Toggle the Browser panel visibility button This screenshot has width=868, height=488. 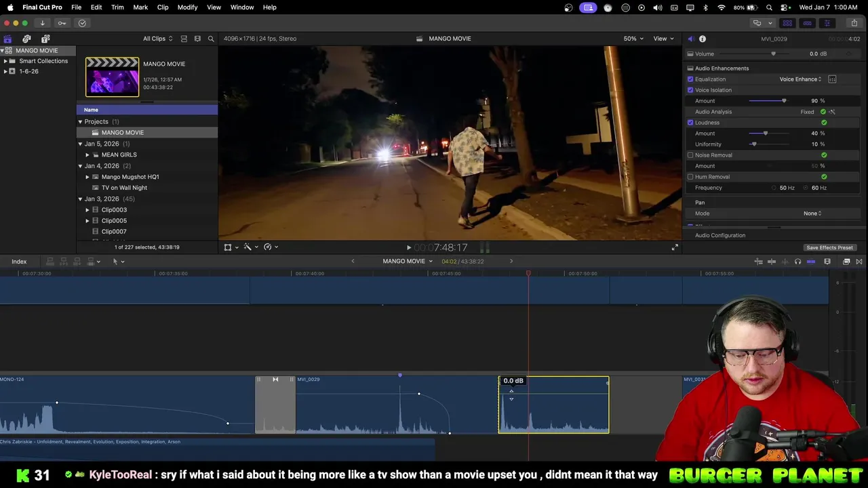click(x=787, y=23)
